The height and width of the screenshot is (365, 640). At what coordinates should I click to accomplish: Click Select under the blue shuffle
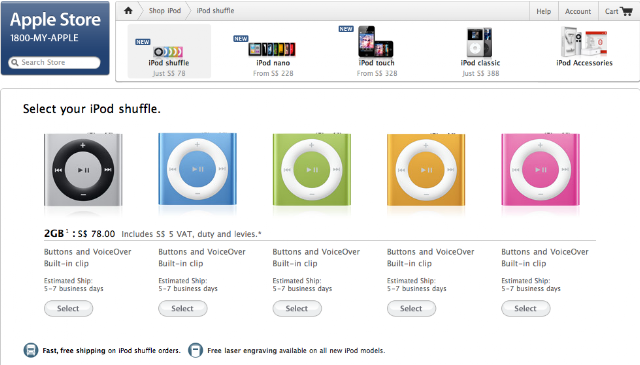pos(182,308)
